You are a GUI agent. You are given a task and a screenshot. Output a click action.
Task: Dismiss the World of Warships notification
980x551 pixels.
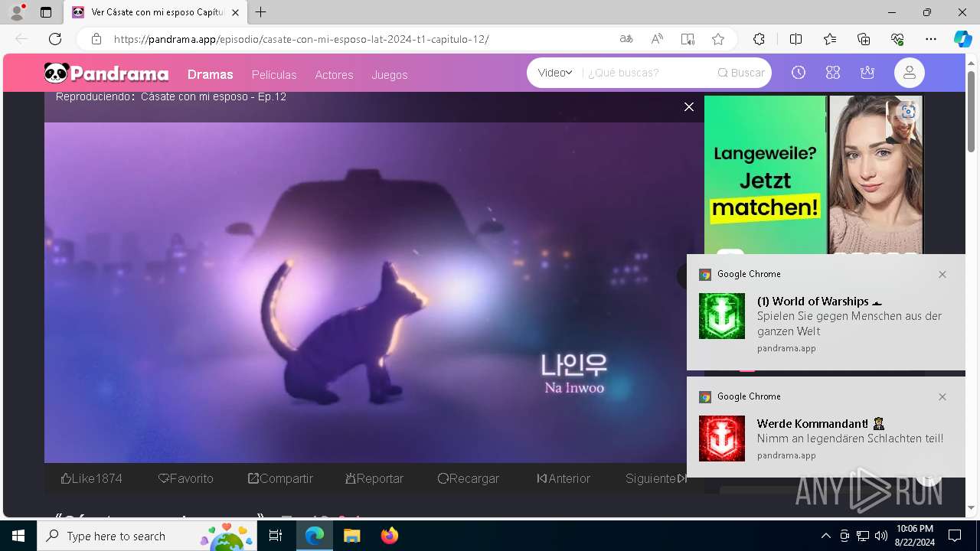pos(942,274)
